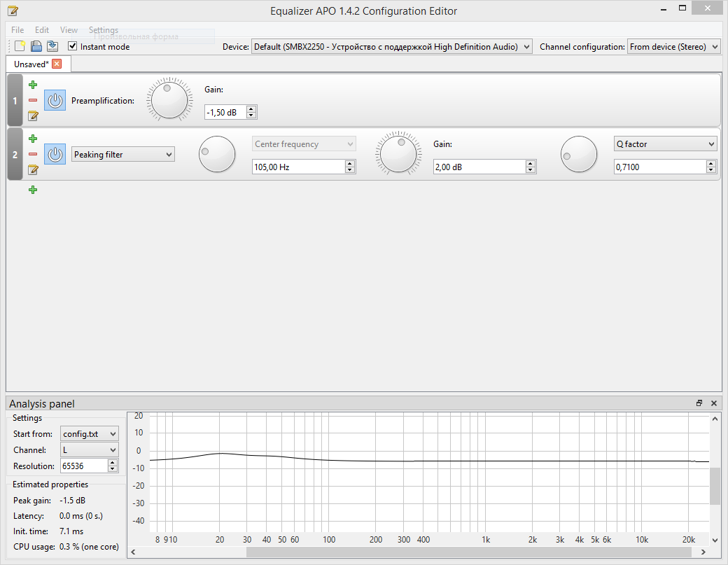Click the 0,7100 Q factor field

pos(659,167)
